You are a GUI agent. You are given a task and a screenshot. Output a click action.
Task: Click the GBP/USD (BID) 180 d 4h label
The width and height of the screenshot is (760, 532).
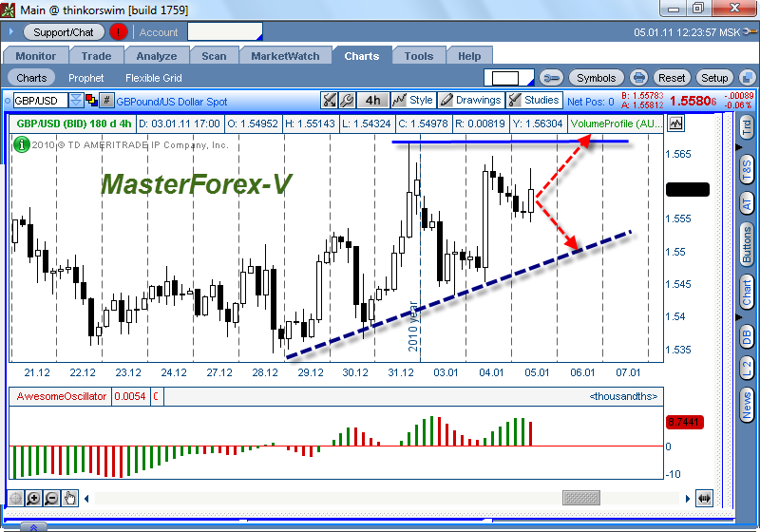coord(74,123)
